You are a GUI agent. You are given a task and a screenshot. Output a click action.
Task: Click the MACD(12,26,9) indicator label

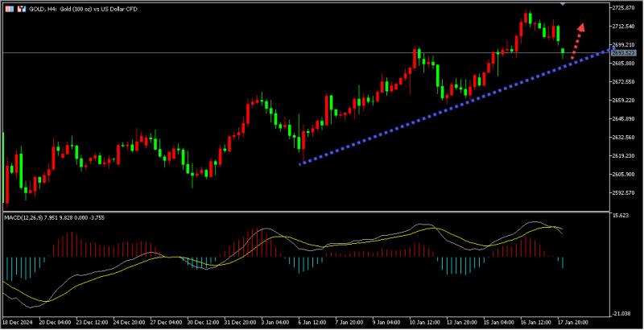[x=27, y=217]
